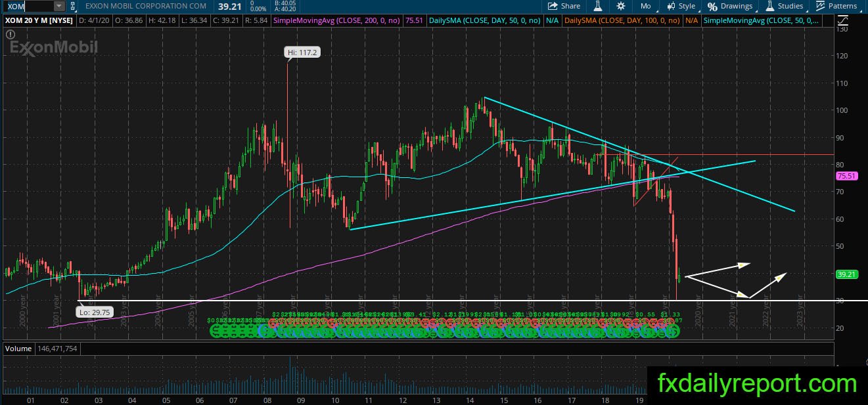Open the Studies menu
Screen dimensions: 868x405
coord(784,6)
